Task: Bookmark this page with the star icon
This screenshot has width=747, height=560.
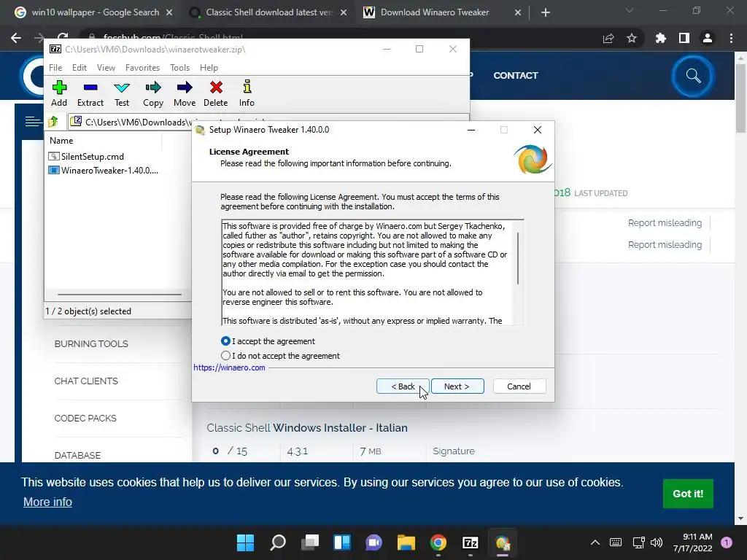Action: (x=632, y=38)
